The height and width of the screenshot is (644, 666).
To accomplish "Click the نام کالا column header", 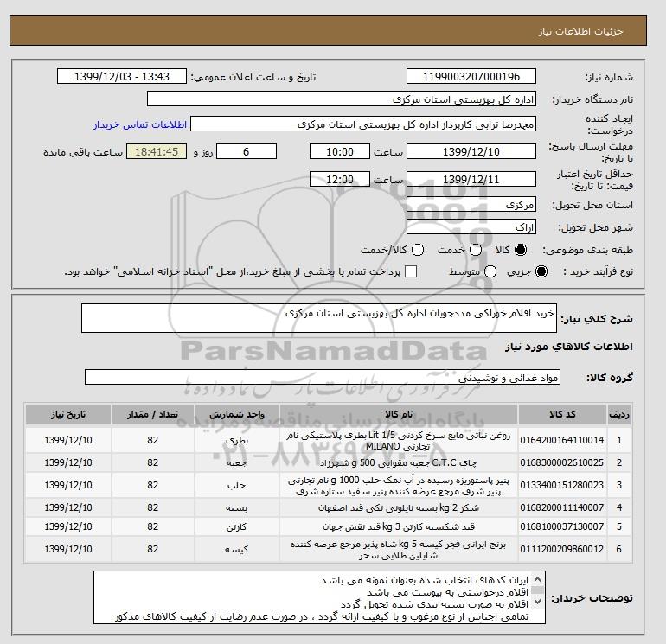I will (399, 414).
